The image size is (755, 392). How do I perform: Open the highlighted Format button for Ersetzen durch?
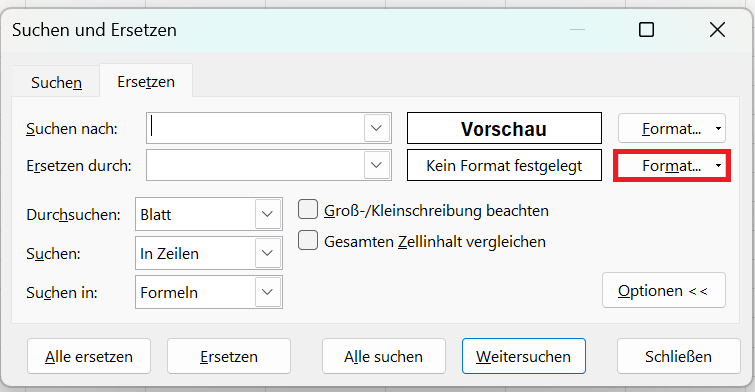click(x=672, y=166)
